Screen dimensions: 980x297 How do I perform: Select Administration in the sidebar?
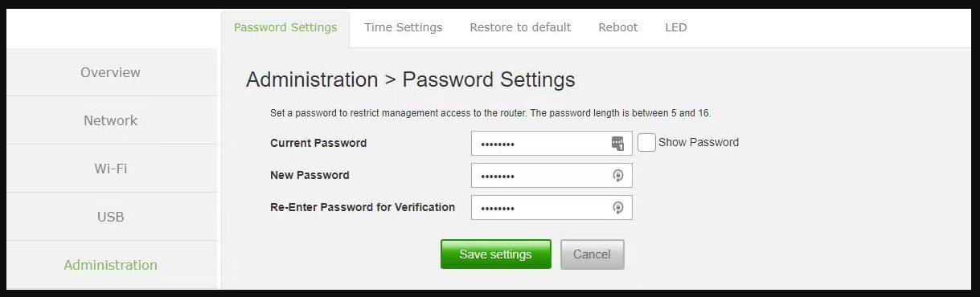(111, 265)
